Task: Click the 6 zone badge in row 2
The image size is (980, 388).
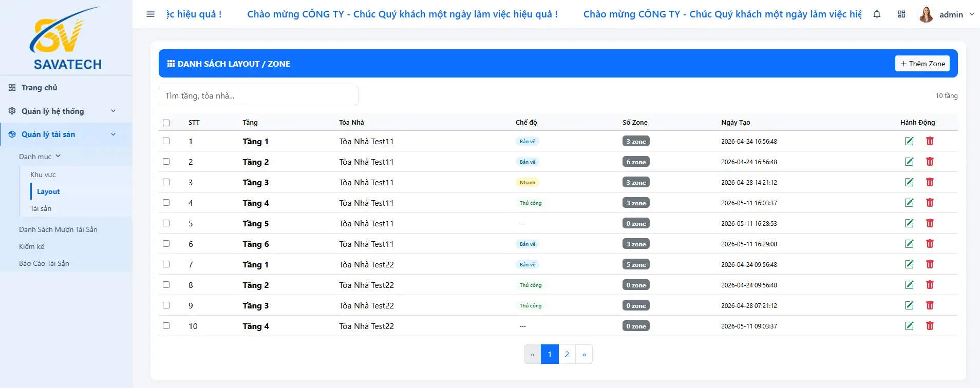Action: coord(636,162)
